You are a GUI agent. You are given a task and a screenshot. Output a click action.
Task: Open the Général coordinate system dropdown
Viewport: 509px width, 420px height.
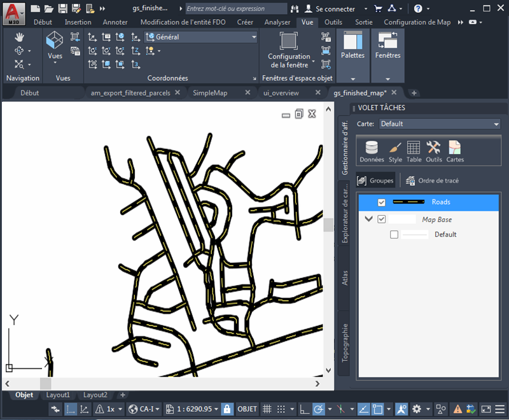(201, 37)
